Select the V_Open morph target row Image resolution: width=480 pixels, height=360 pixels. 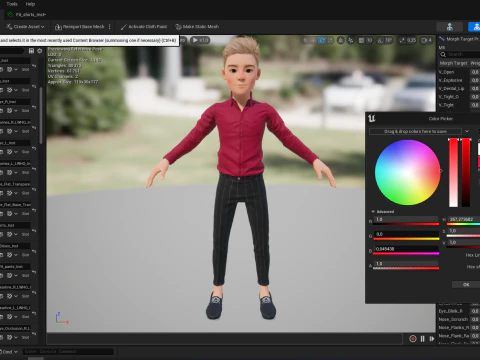coord(459,72)
